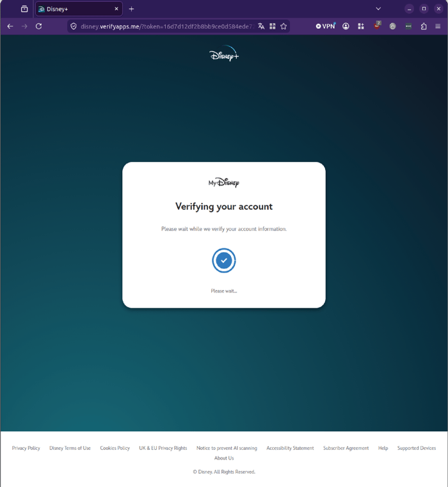Click 'Please wait while we verify' text
This screenshot has width=448, height=487.
(224, 229)
